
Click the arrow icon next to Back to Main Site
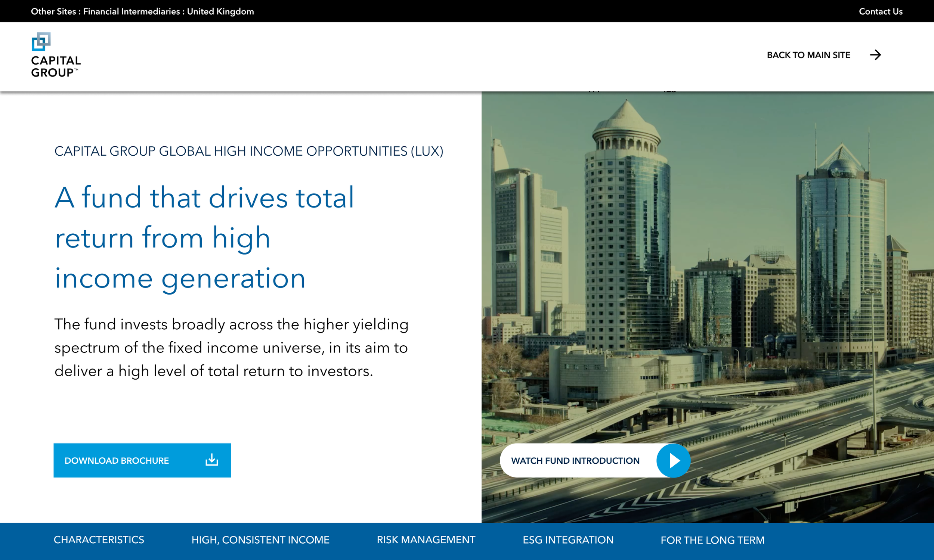pyautogui.click(x=876, y=55)
